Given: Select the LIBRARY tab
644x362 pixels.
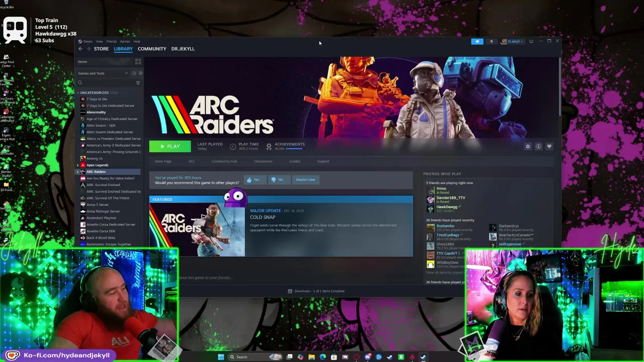Looking at the screenshot, I should [x=123, y=49].
